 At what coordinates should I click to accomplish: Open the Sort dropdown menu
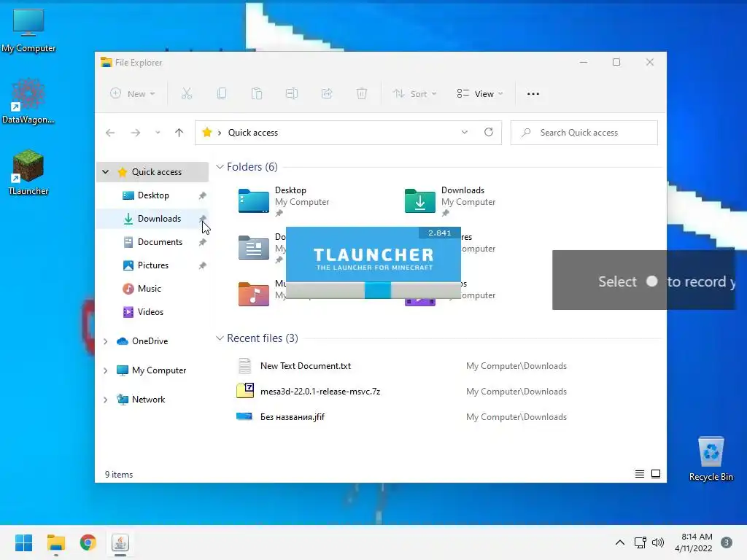pos(414,94)
